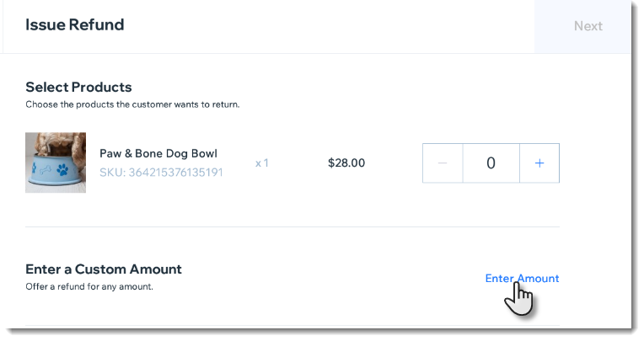Open the Enter Amount link
Image resolution: width=644 pixels, height=341 pixels.
pyautogui.click(x=522, y=278)
